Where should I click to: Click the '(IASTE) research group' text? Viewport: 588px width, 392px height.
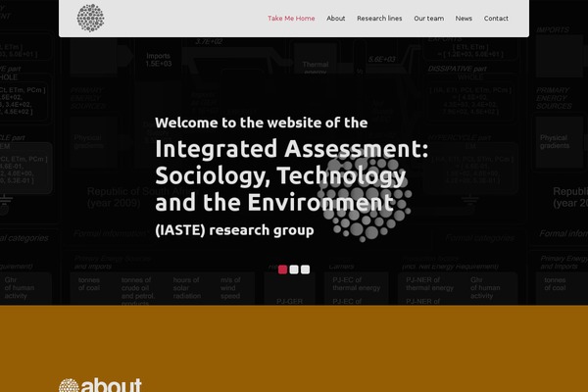click(234, 230)
